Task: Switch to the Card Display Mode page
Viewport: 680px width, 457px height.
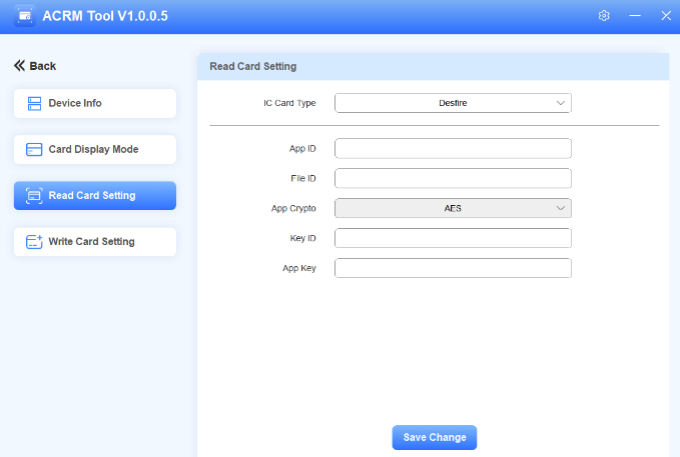Action: (94, 150)
